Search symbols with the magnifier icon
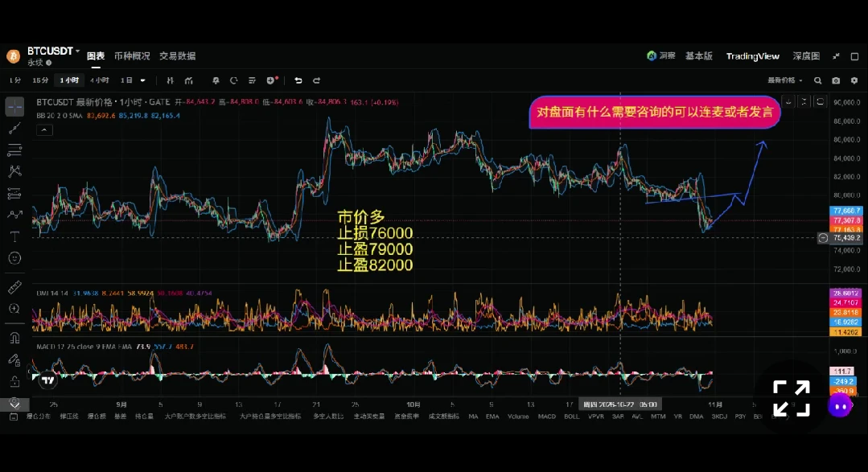The width and height of the screenshot is (868, 472). pos(817,80)
